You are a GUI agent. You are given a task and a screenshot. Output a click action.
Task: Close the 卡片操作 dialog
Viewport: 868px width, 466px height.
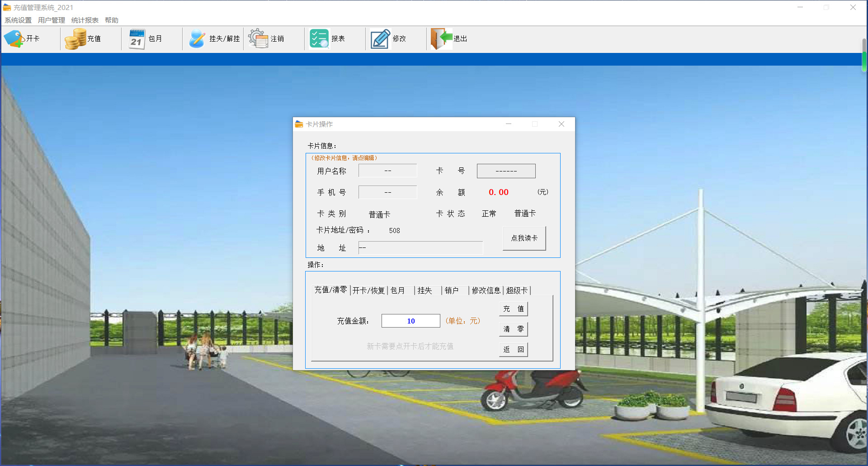(x=561, y=124)
